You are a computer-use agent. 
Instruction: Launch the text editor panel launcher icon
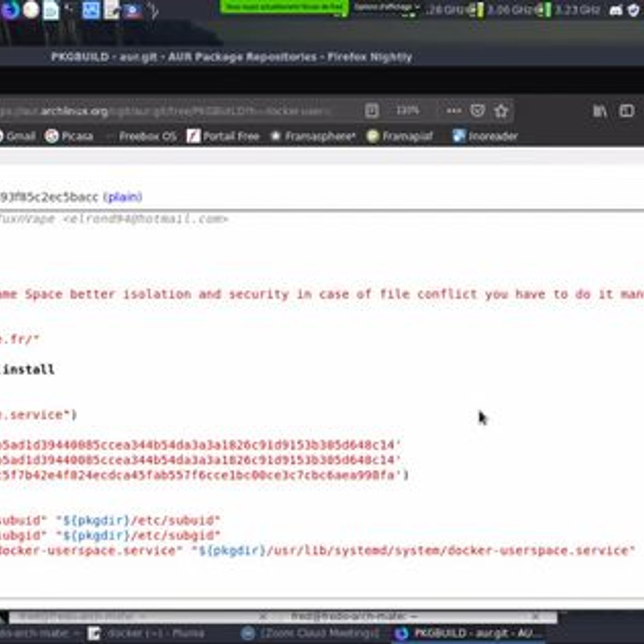[x=112, y=10]
